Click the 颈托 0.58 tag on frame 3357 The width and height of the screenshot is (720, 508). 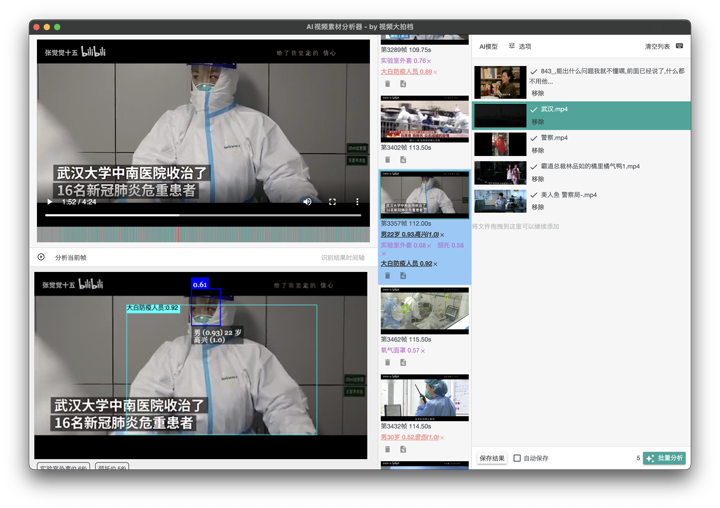click(450, 246)
